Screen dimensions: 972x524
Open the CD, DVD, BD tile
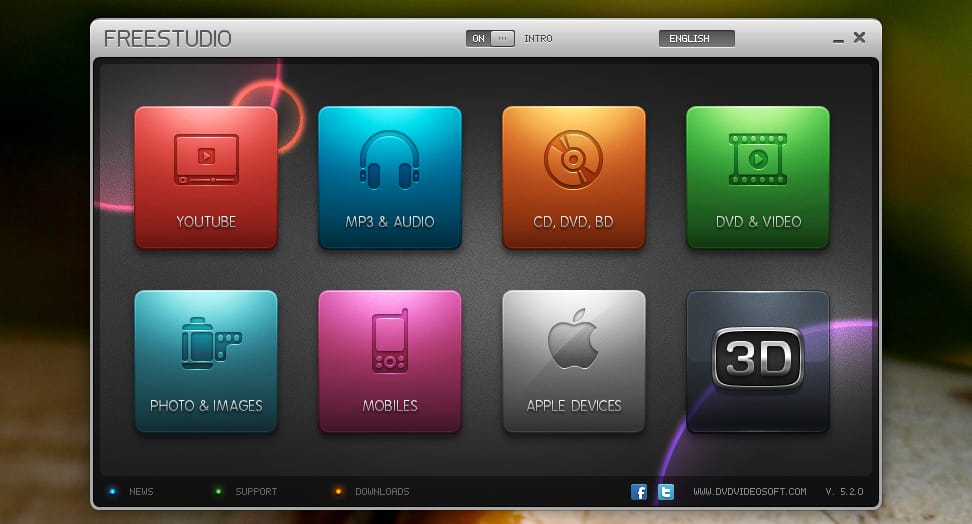(x=574, y=177)
